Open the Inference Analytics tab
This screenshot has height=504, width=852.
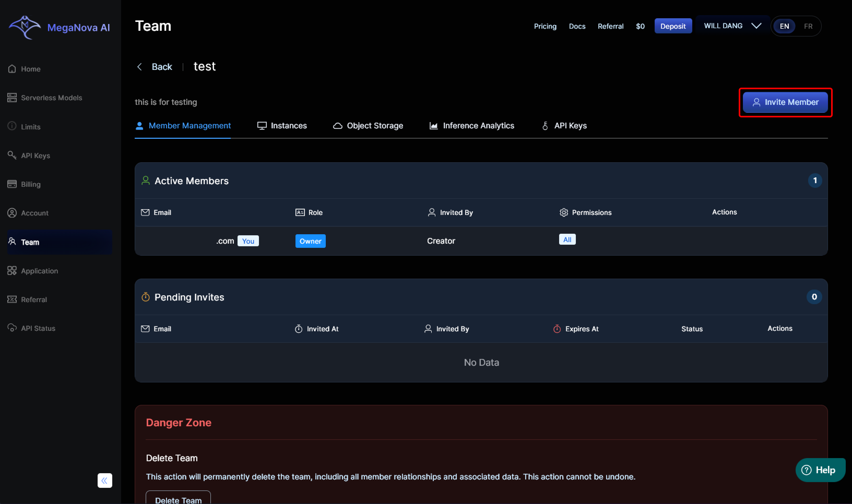click(x=472, y=126)
